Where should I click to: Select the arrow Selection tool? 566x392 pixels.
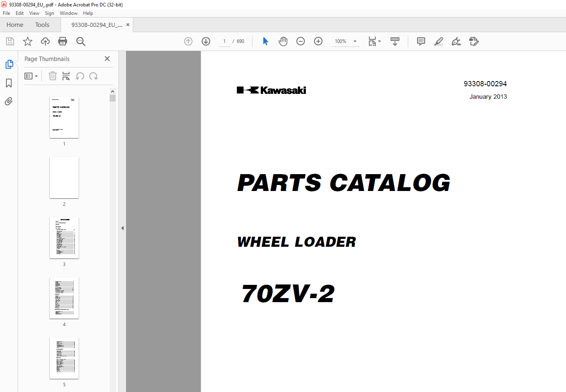pos(265,41)
